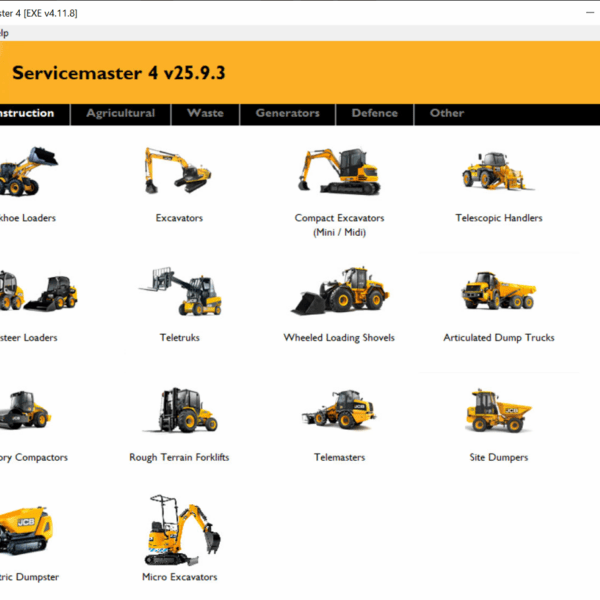
Task: Select the Defence tab
Action: coord(375,114)
